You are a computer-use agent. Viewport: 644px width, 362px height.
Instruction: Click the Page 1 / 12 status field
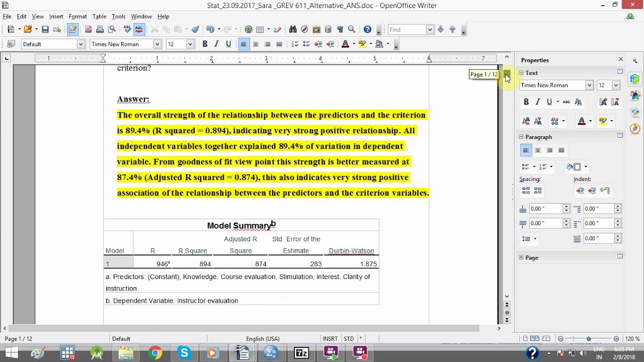click(18, 339)
